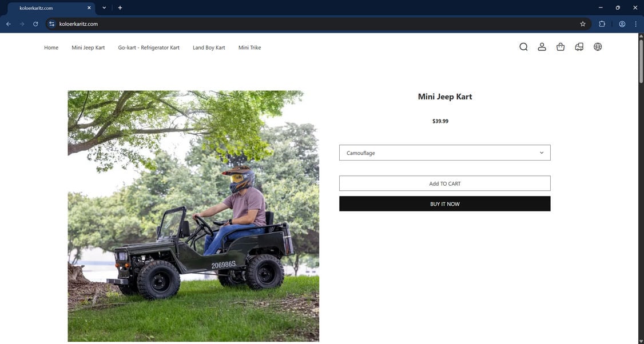The height and width of the screenshot is (344, 644).
Task: Click the delivery truck order tracking icon
Action: click(579, 47)
